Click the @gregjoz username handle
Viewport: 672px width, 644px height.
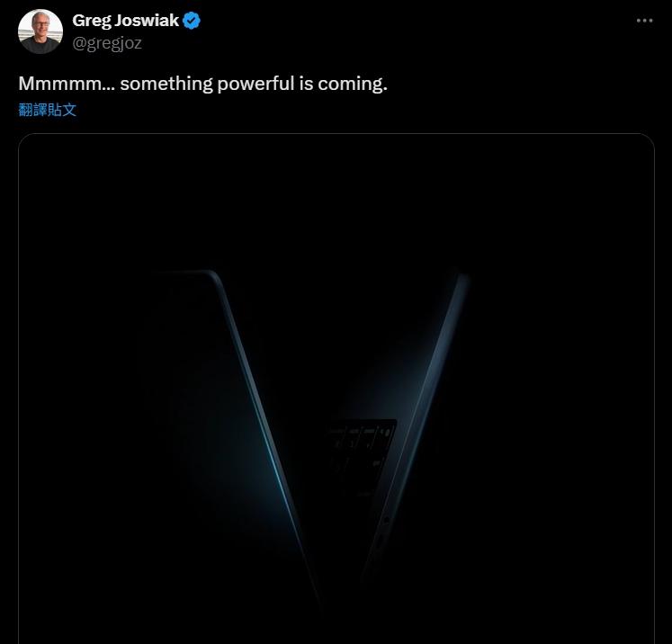107,43
